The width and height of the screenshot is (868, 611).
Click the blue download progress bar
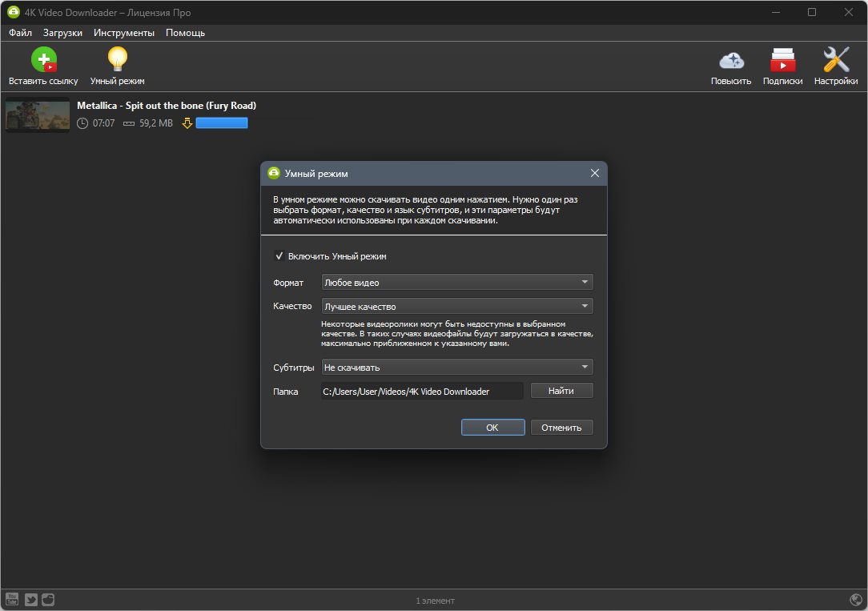point(222,123)
